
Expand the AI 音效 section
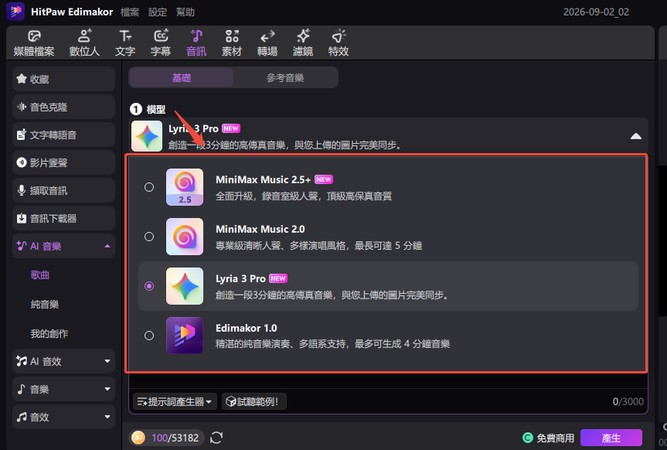[107, 362]
